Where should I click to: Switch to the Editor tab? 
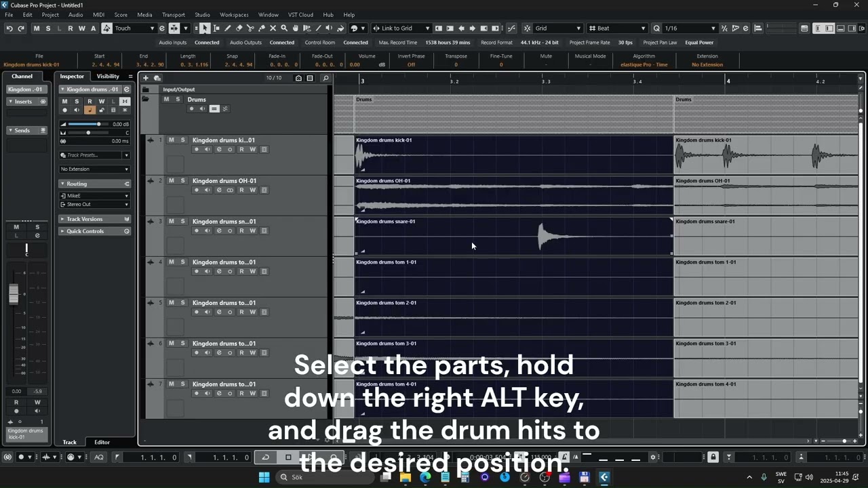point(102,442)
